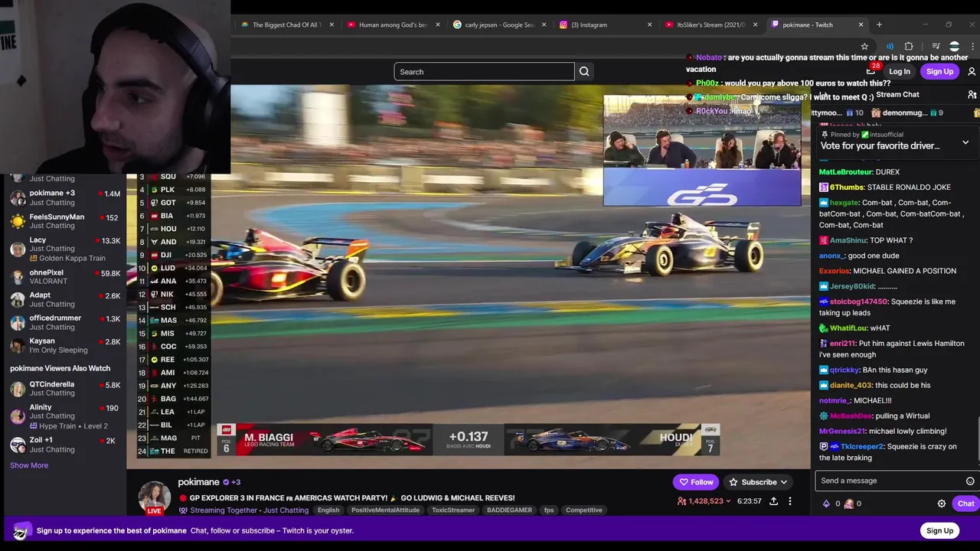Open a new browser tab with plus
Image resolution: width=980 pixels, height=551 pixels.
click(x=879, y=24)
